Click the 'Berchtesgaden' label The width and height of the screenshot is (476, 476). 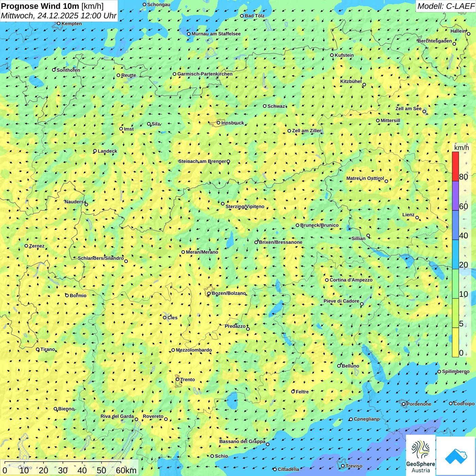pos(435,41)
